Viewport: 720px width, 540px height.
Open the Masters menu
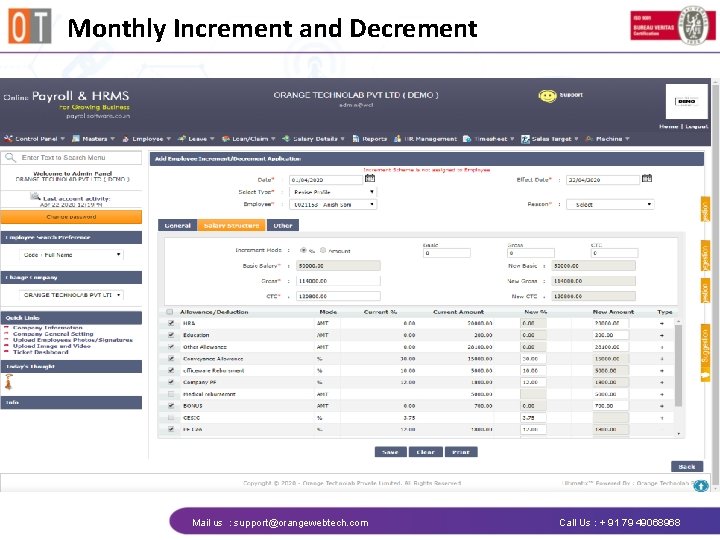[94, 139]
